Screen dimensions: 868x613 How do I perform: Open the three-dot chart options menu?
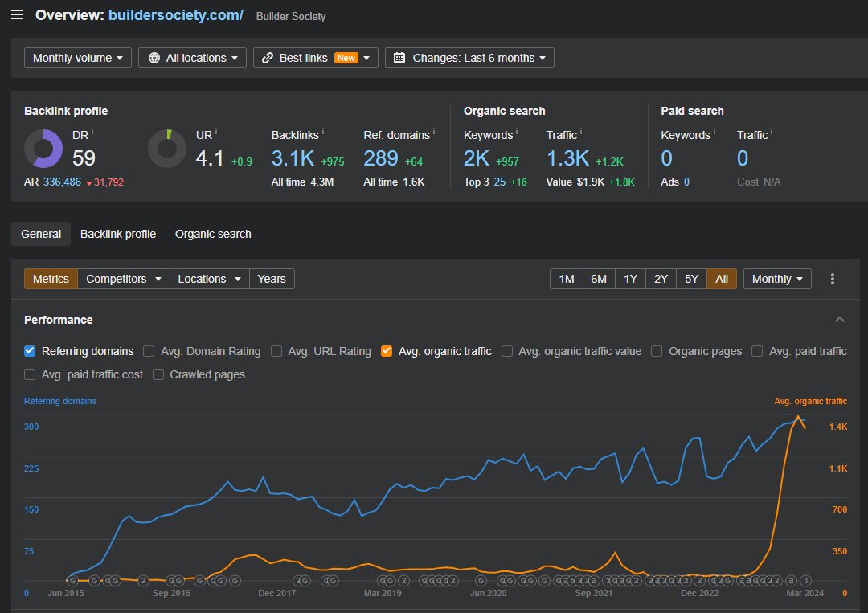[832, 279]
